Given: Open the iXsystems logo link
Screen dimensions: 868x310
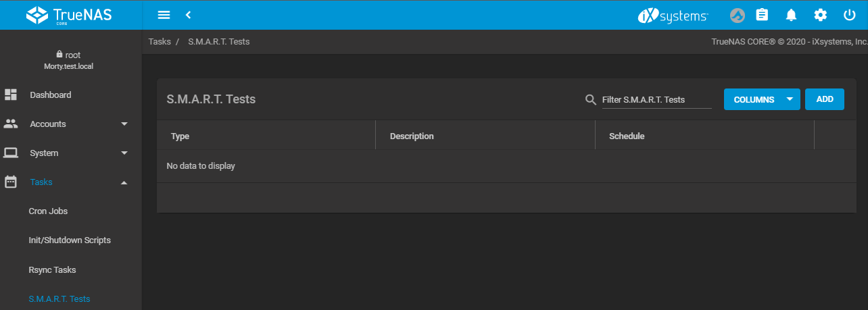Looking at the screenshot, I should coord(673,16).
